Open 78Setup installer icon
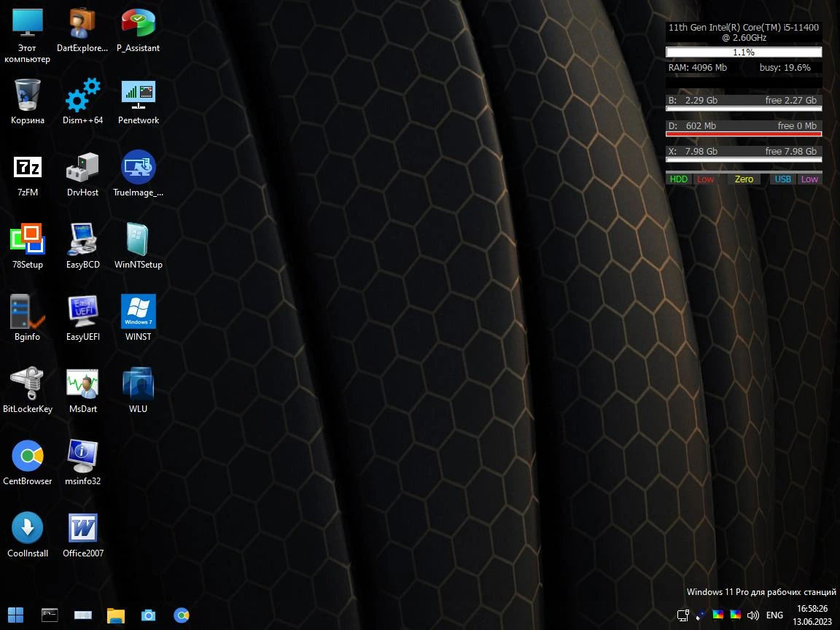The height and width of the screenshot is (630, 840). [x=27, y=246]
